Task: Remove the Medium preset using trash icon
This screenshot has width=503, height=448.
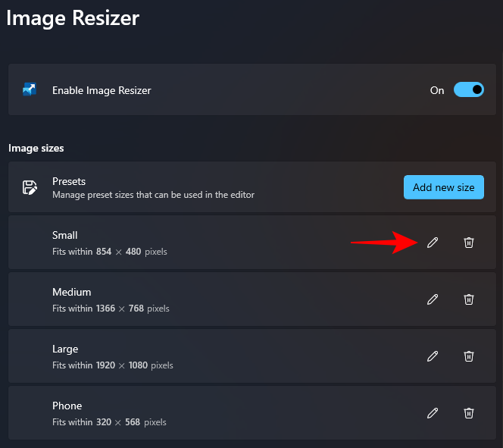Action: [x=469, y=299]
